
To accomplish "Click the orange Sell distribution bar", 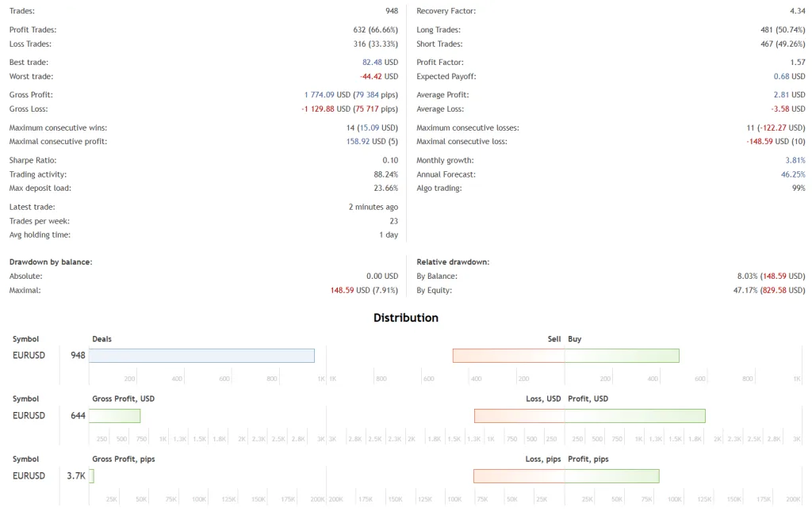I will tap(508, 356).
